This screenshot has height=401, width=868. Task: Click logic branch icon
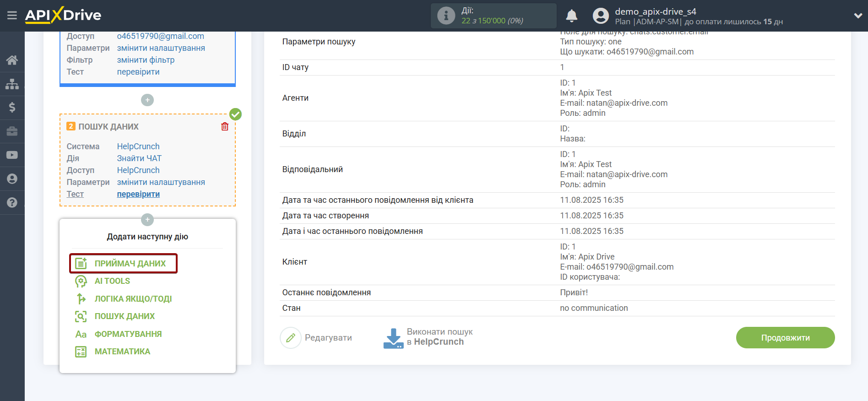(81, 299)
